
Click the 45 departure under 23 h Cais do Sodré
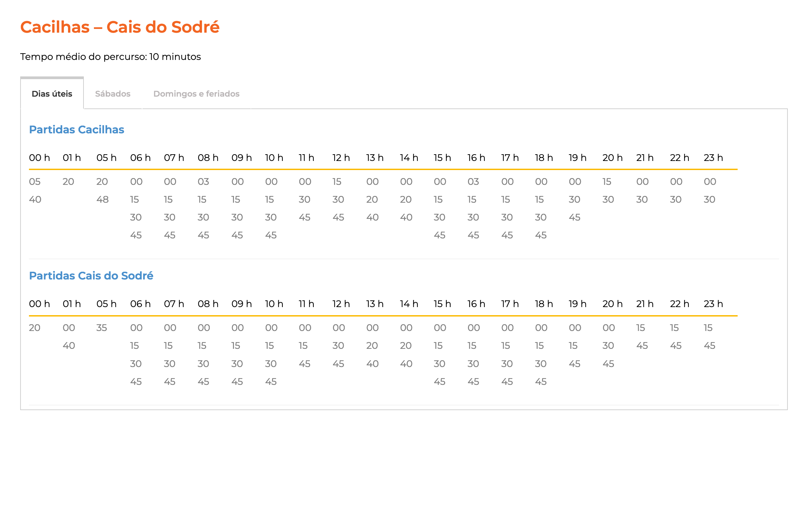(710, 345)
